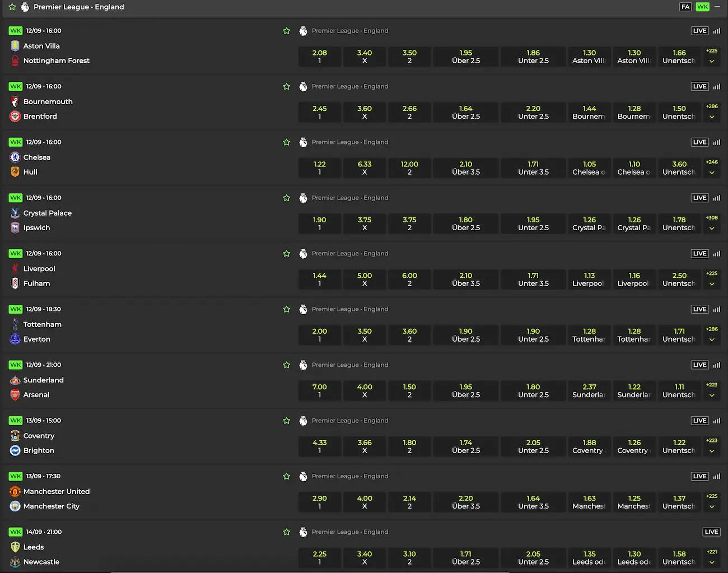Click the Liverpool club crest
This screenshot has width=728, height=573.
(15, 269)
